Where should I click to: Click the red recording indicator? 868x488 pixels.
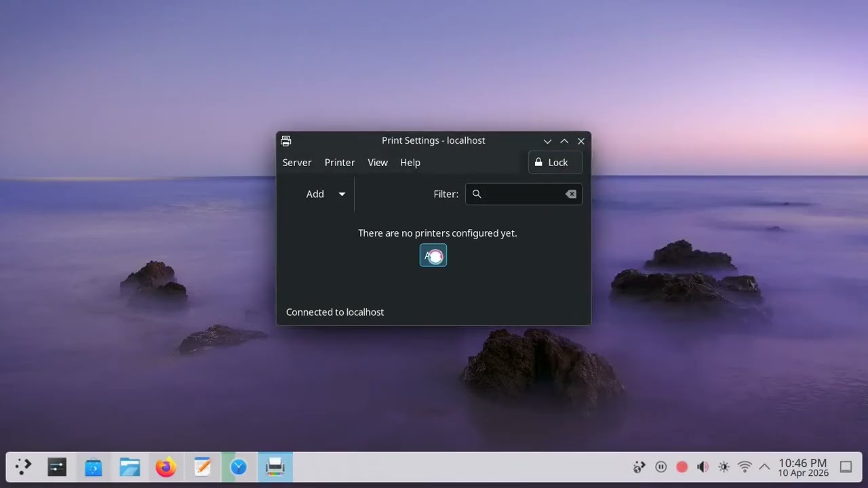(x=682, y=467)
